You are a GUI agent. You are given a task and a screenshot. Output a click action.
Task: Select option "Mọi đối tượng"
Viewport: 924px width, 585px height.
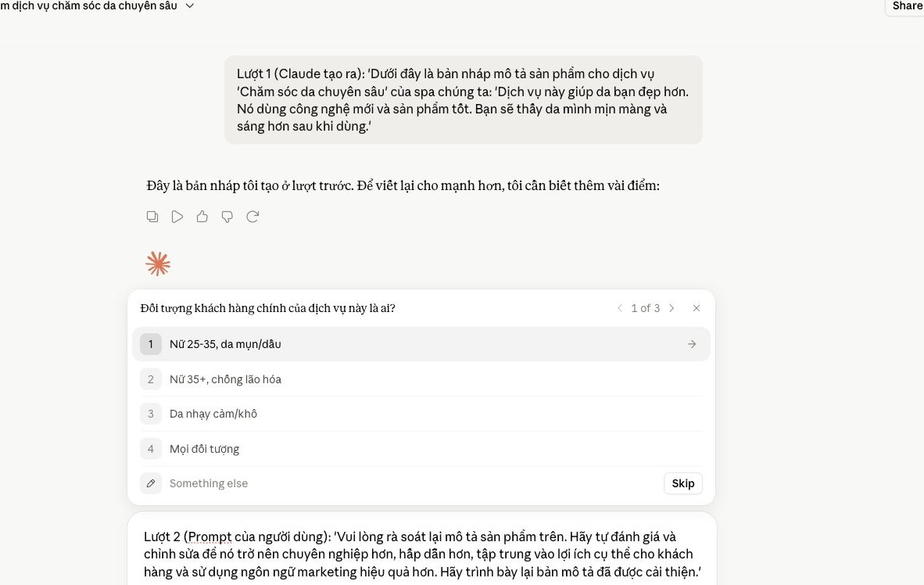(421, 449)
